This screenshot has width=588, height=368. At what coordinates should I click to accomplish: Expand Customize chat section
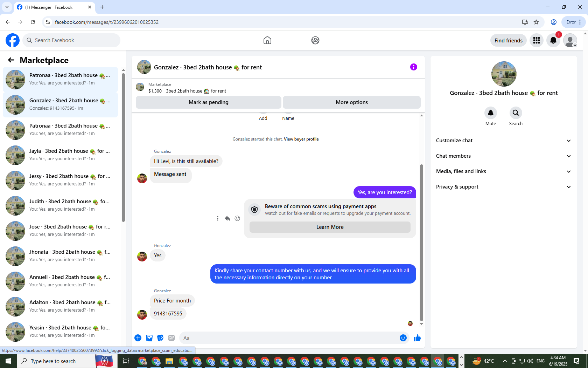pyautogui.click(x=504, y=141)
